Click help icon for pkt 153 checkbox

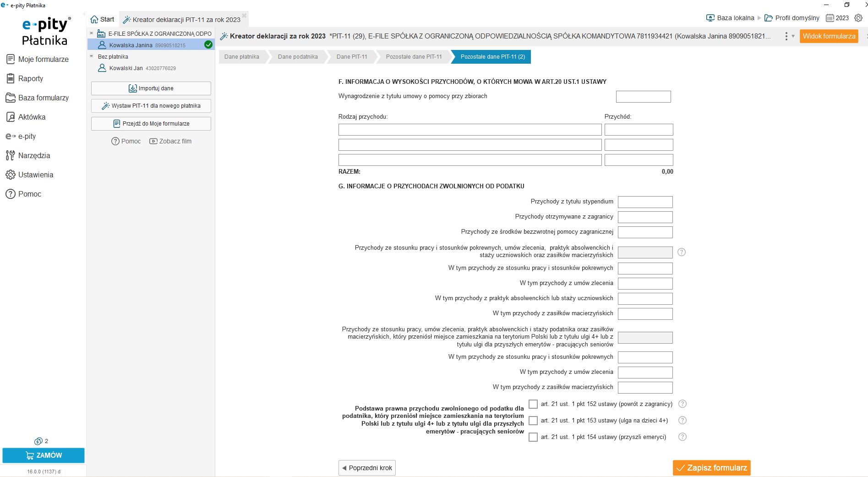click(682, 420)
